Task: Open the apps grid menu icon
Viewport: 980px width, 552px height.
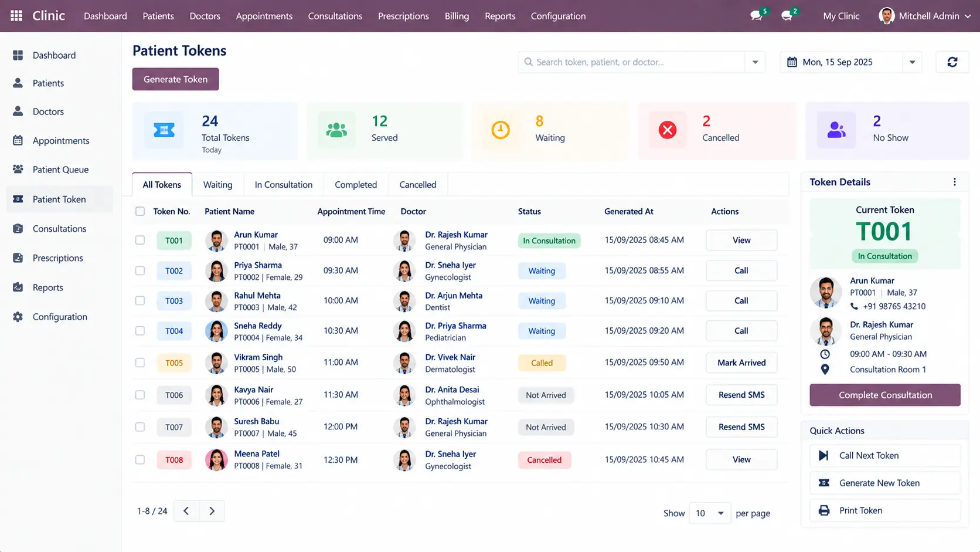Action: [x=16, y=16]
